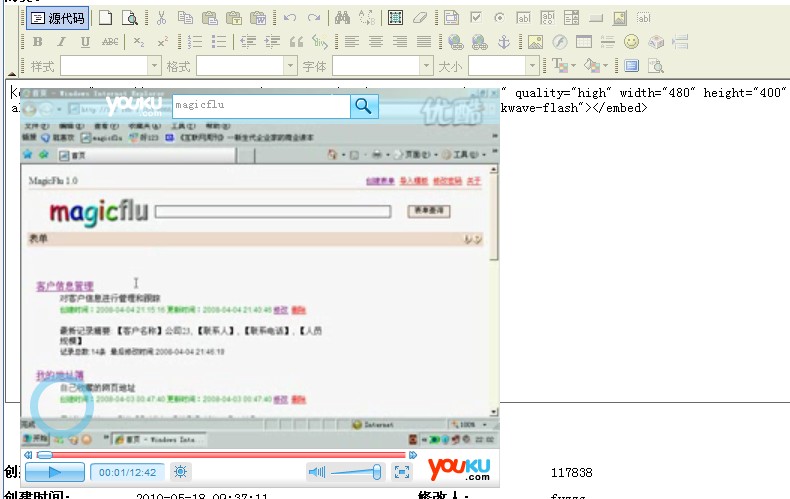Insert a hyperlink with the globe-link icon
The image size is (790, 499).
tap(455, 42)
